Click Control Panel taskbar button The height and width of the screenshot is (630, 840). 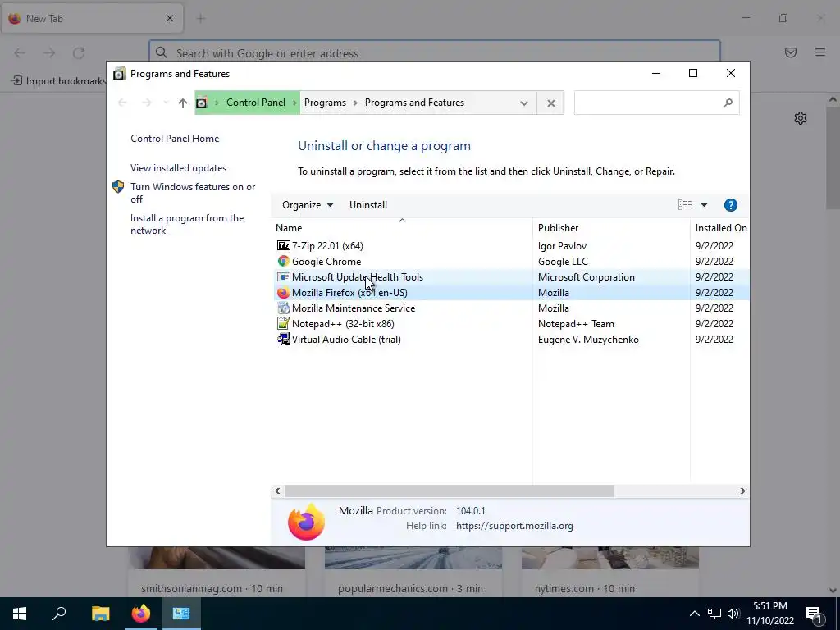181,614
